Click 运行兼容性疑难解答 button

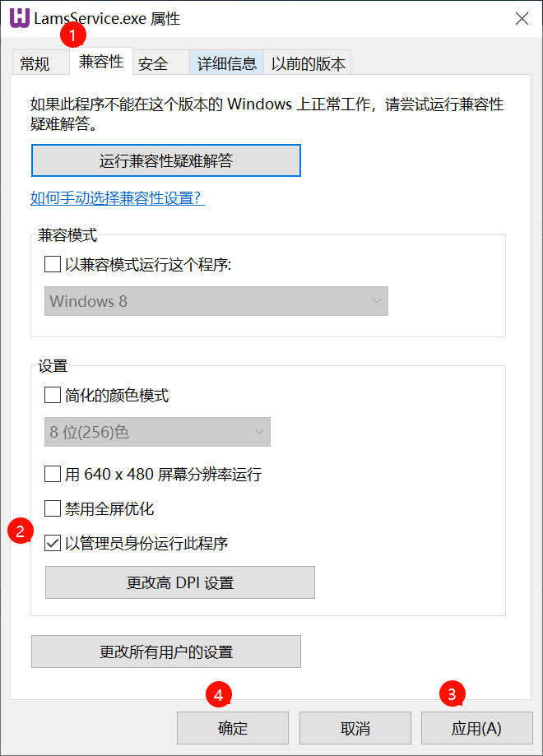[x=165, y=160]
